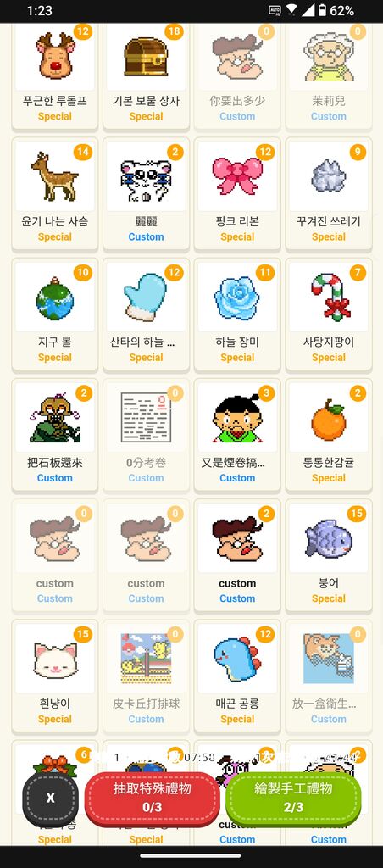This screenshot has height=868, width=383.
Task: Select the 麗麗 custom hamster drawing
Action: click(x=146, y=195)
